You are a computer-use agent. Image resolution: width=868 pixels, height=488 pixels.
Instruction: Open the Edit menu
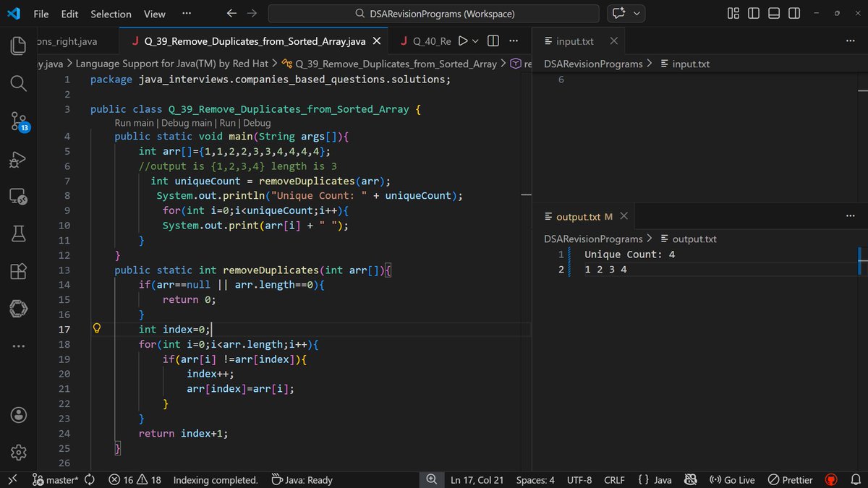(69, 14)
